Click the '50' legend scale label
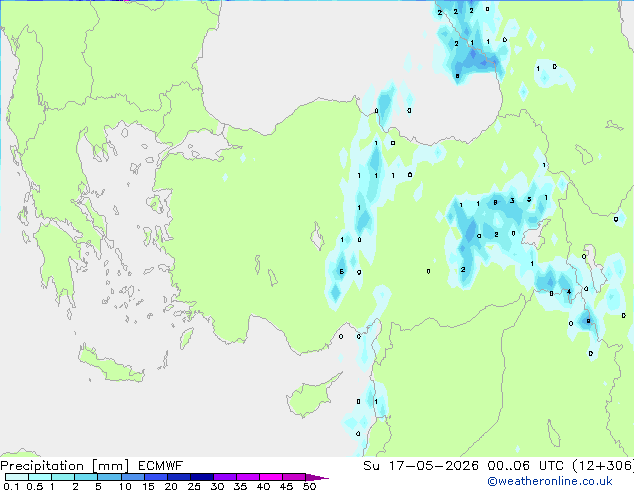Viewport: 634px width, 490px height. 309,486
